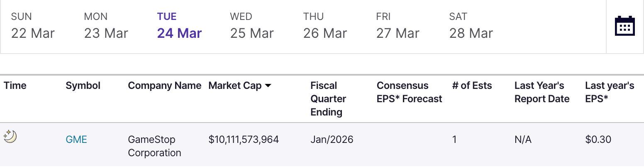Click the after-hours moon icon

coord(10,136)
